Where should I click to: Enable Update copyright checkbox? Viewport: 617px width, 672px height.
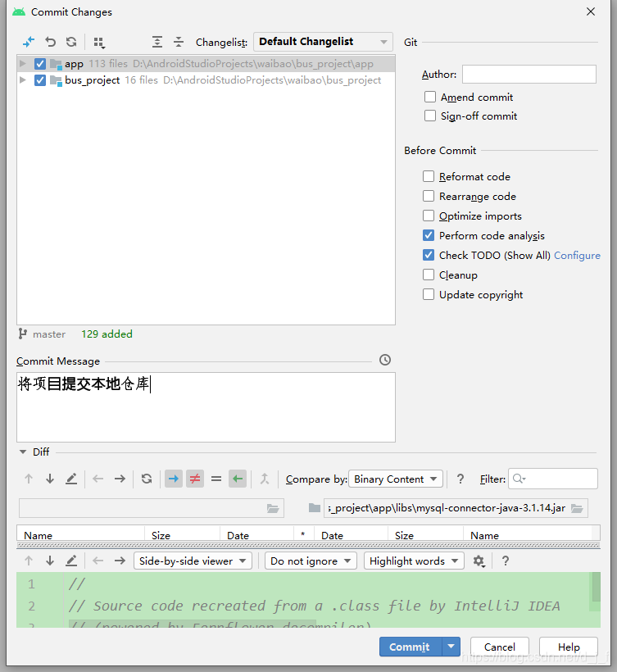coord(429,294)
